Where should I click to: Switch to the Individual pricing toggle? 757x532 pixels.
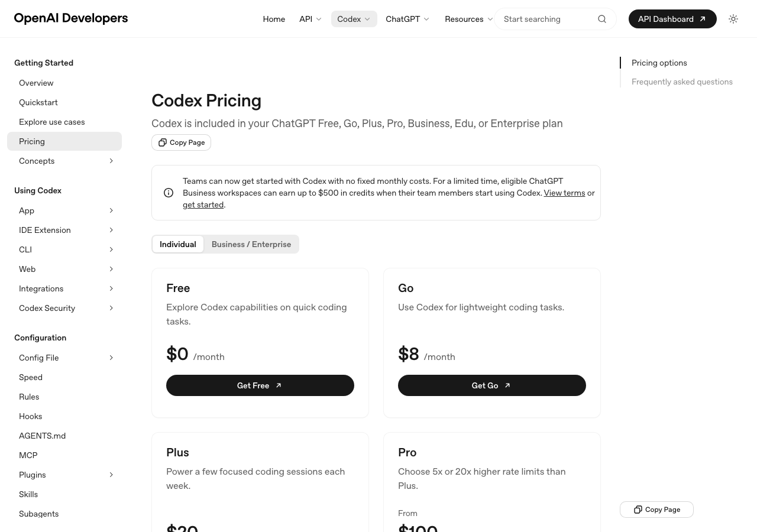178,244
